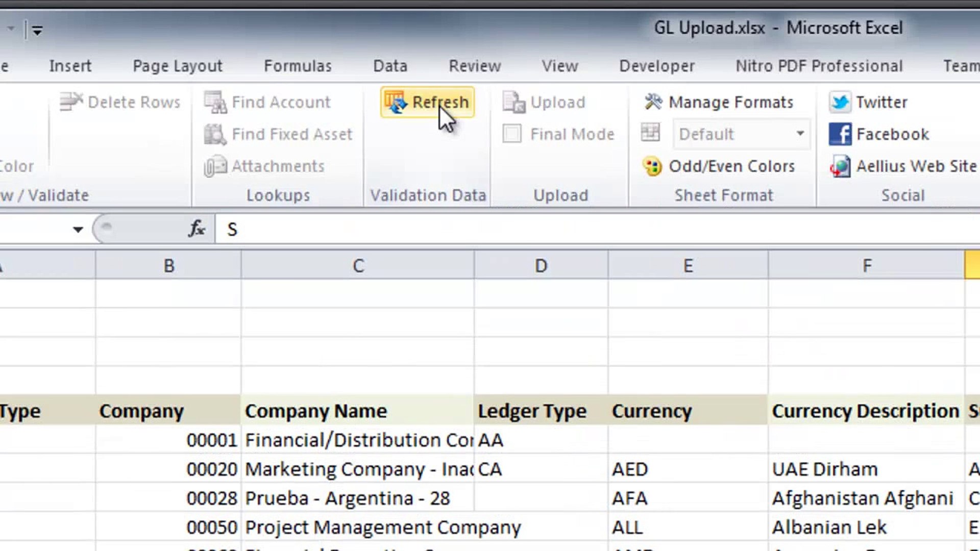This screenshot has height=551, width=980.
Task: Open the Formulas tab
Action: (298, 66)
